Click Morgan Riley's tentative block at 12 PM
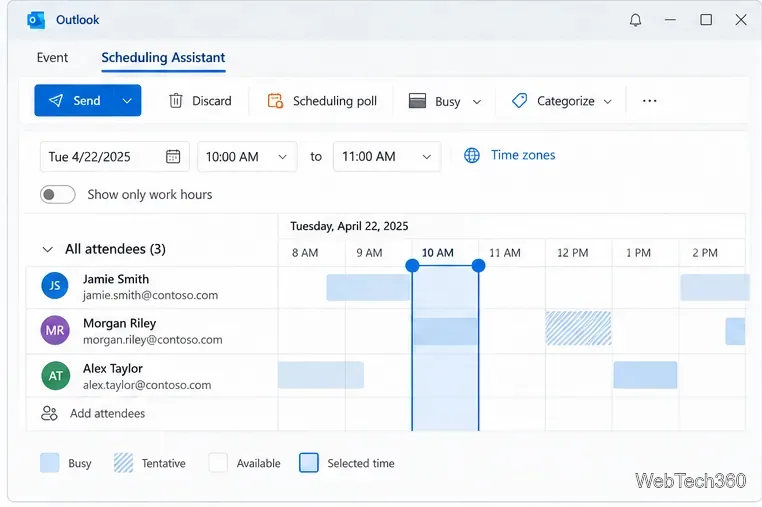Screen dimensions: 762x507 coord(578,328)
